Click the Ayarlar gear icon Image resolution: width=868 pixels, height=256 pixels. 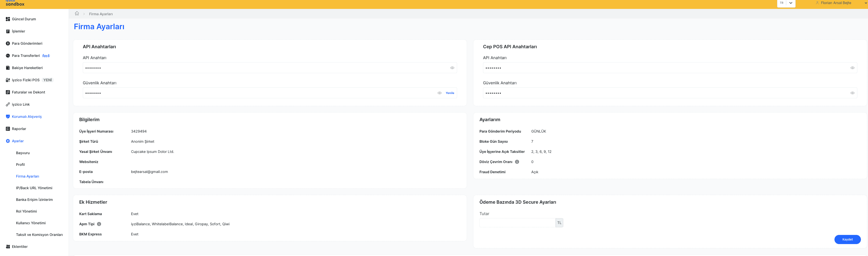(x=8, y=141)
